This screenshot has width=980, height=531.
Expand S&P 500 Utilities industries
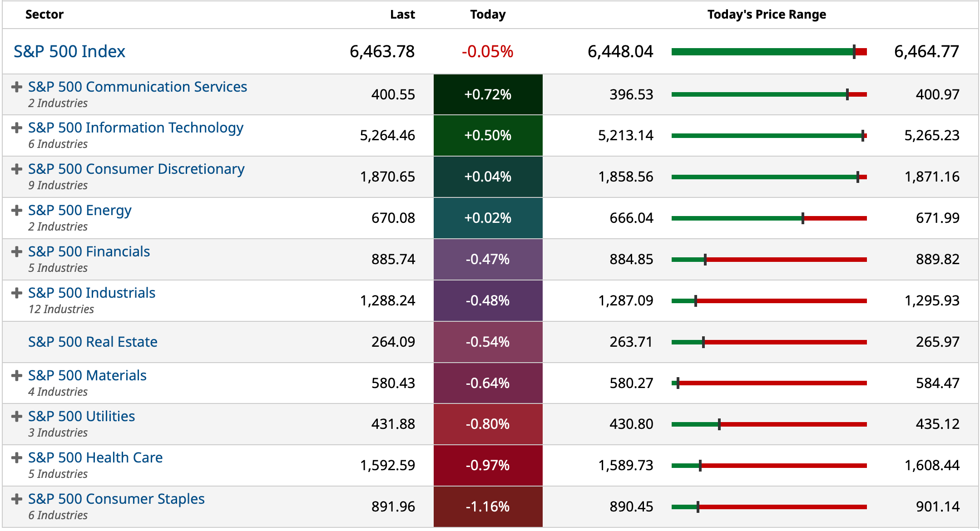tap(17, 417)
